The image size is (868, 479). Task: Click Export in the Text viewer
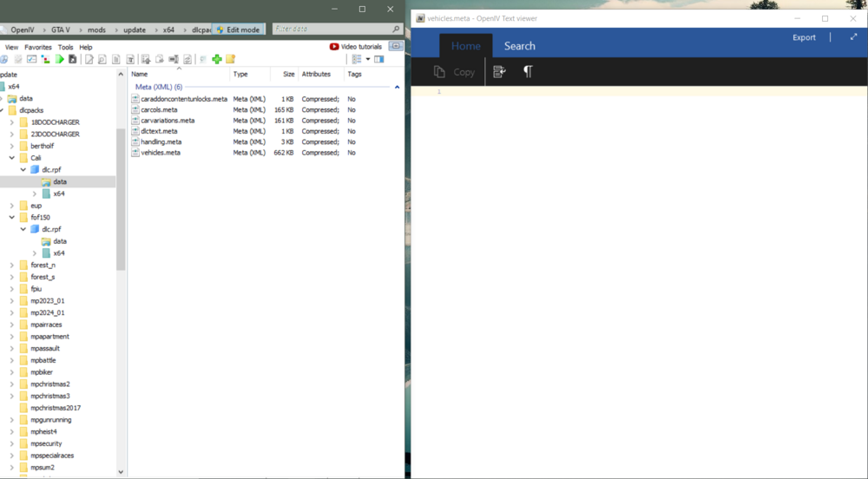pos(804,37)
